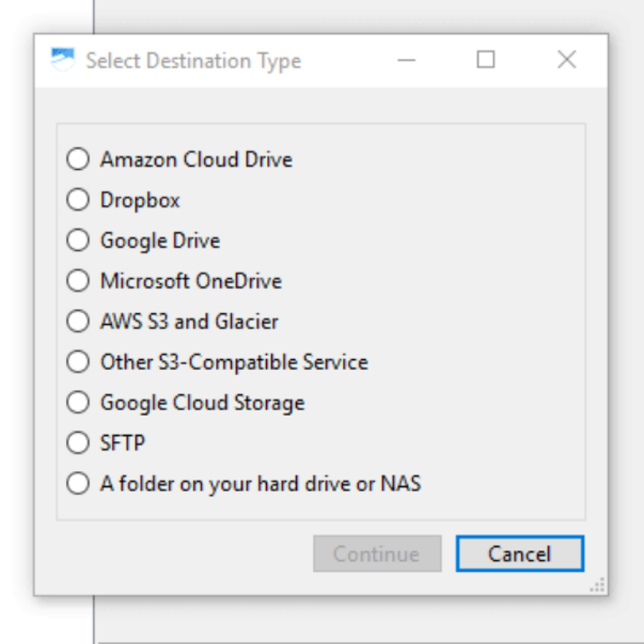Select the Google Drive radio button
This screenshot has height=644, width=644.
point(78,240)
